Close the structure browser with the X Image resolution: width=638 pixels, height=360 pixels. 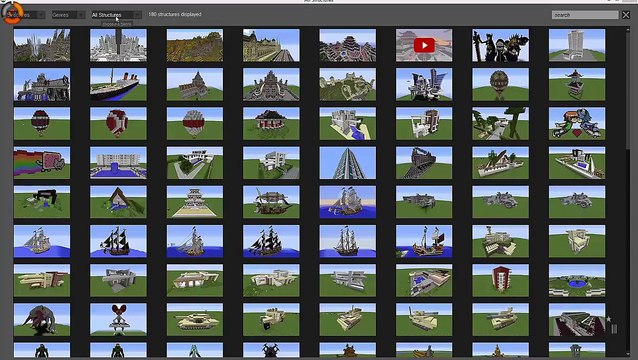[x=626, y=15]
